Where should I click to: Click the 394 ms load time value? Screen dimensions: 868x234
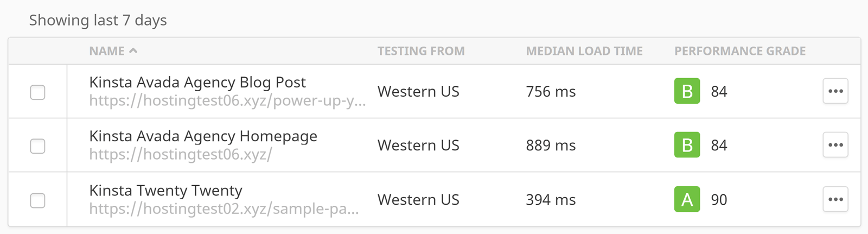click(x=551, y=200)
